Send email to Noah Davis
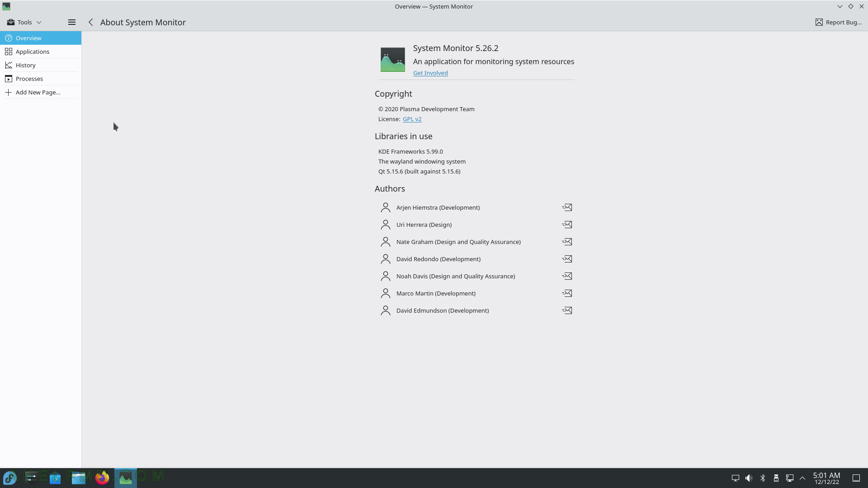The width and height of the screenshot is (868, 488). [x=567, y=276]
